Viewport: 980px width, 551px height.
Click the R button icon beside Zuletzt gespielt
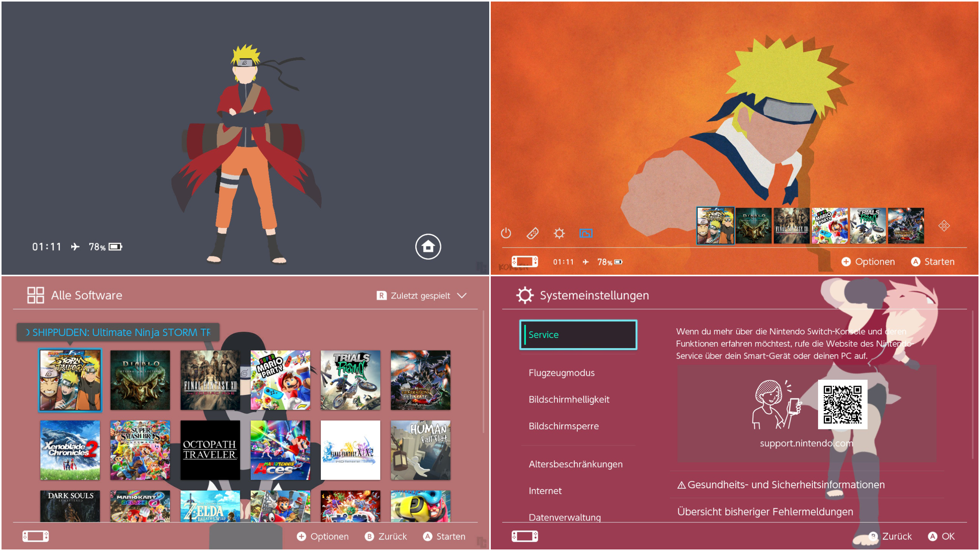(x=381, y=295)
